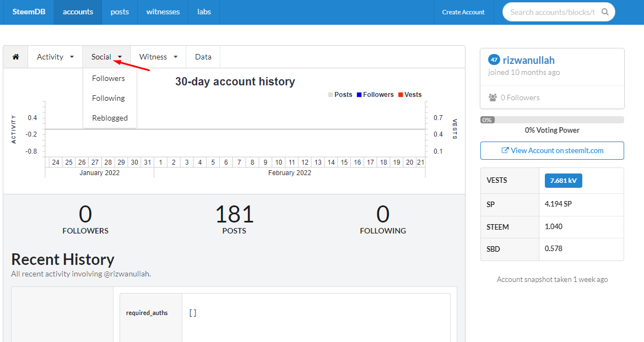Click the home icon tab
The width and height of the screenshot is (644, 342).
point(15,57)
